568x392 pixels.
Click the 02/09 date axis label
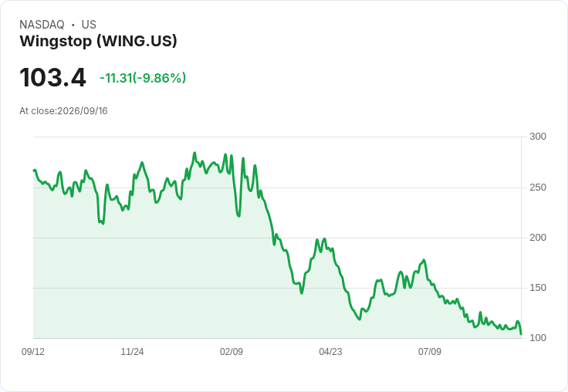[231, 351]
